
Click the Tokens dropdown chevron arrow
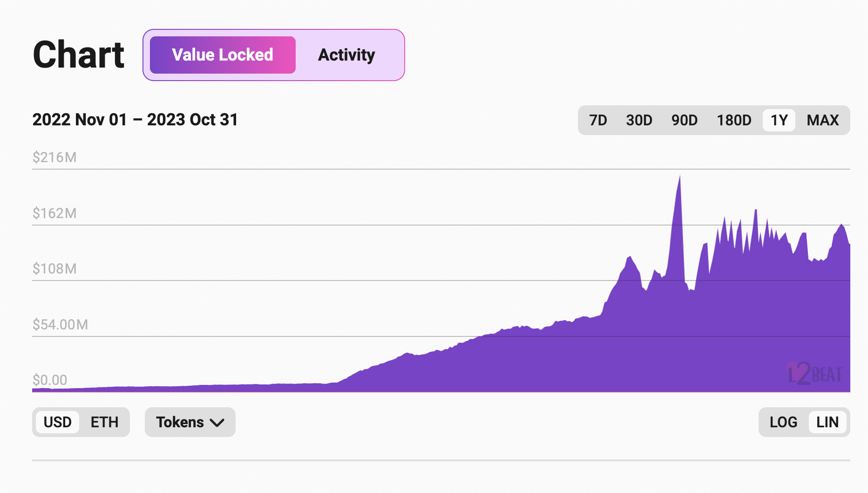(x=217, y=423)
